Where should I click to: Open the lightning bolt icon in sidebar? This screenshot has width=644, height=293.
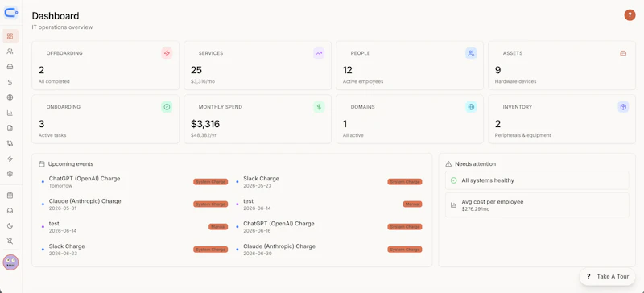pos(10,159)
